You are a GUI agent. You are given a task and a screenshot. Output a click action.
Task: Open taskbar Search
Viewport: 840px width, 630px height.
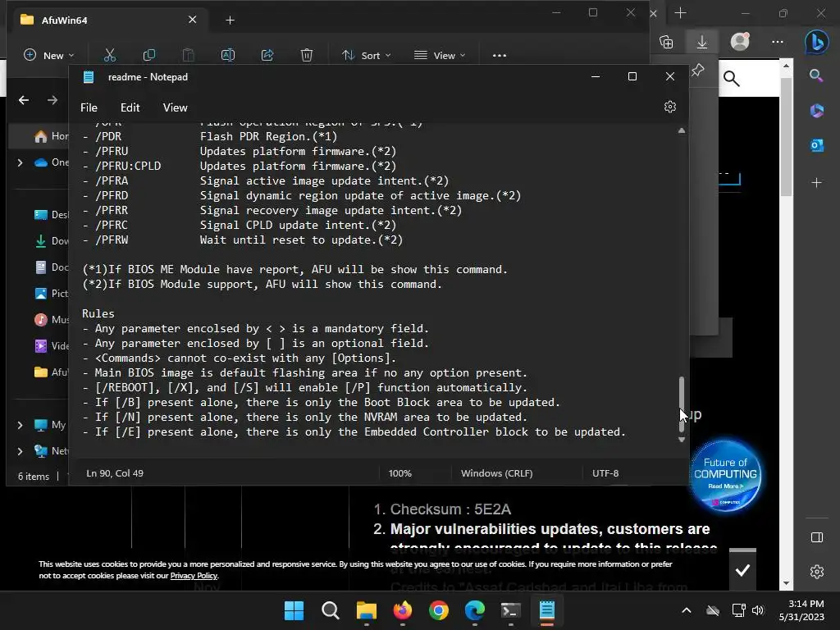[x=330, y=610]
